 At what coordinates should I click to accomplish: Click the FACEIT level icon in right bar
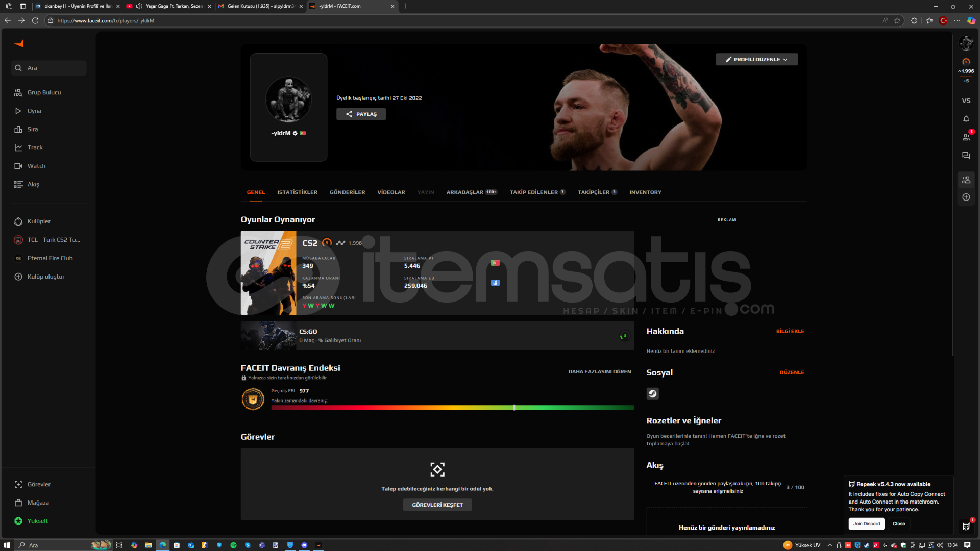966,62
